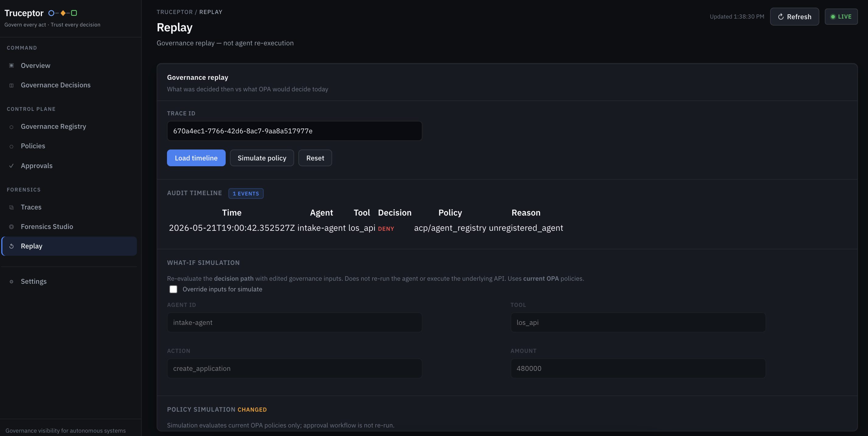The image size is (868, 436).
Task: Click the WHAT-IF SIMULATION section label
Action: tap(203, 263)
